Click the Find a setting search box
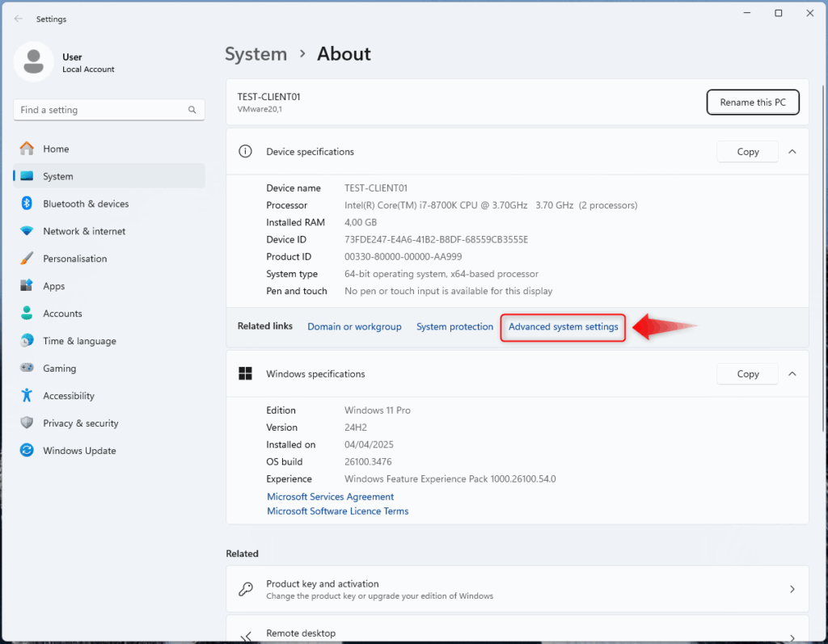The width and height of the screenshot is (828, 644). click(101, 110)
